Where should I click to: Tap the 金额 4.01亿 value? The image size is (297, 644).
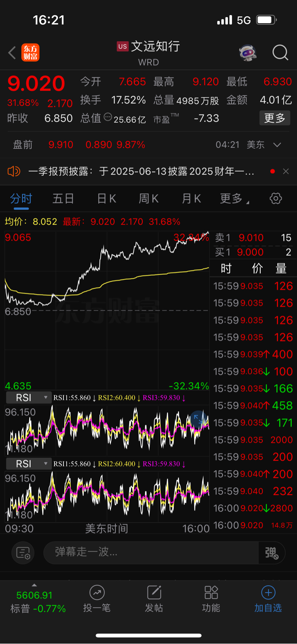[x=276, y=100]
